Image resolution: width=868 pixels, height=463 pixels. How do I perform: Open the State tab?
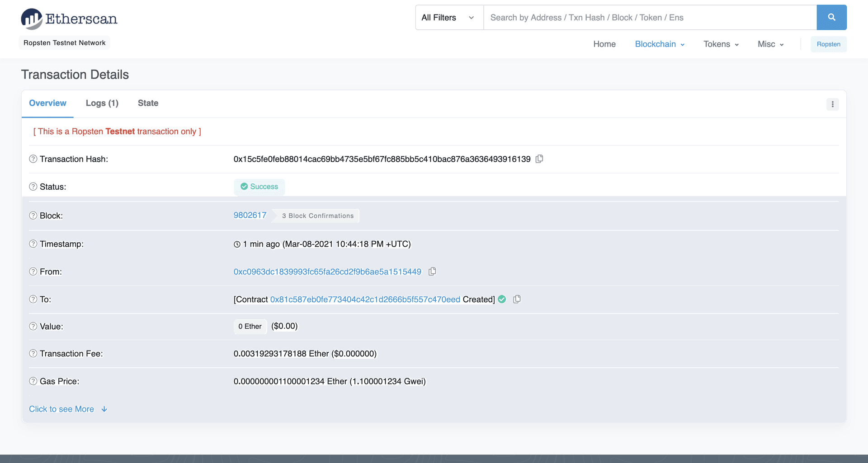(x=148, y=103)
